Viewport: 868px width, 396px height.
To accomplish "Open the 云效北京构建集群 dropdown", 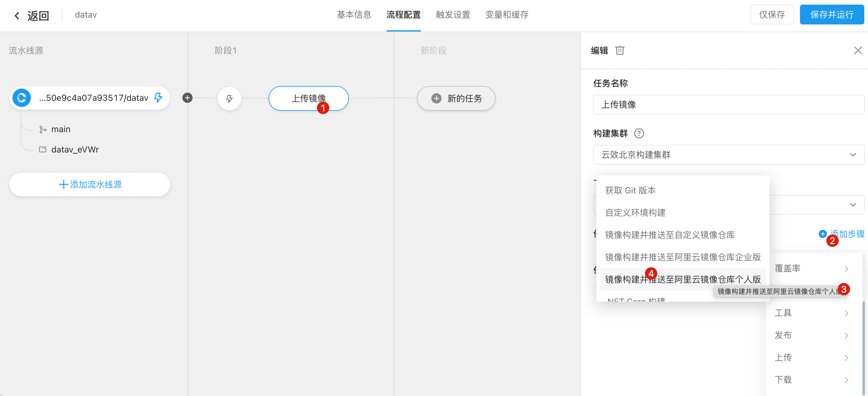I will point(728,155).
